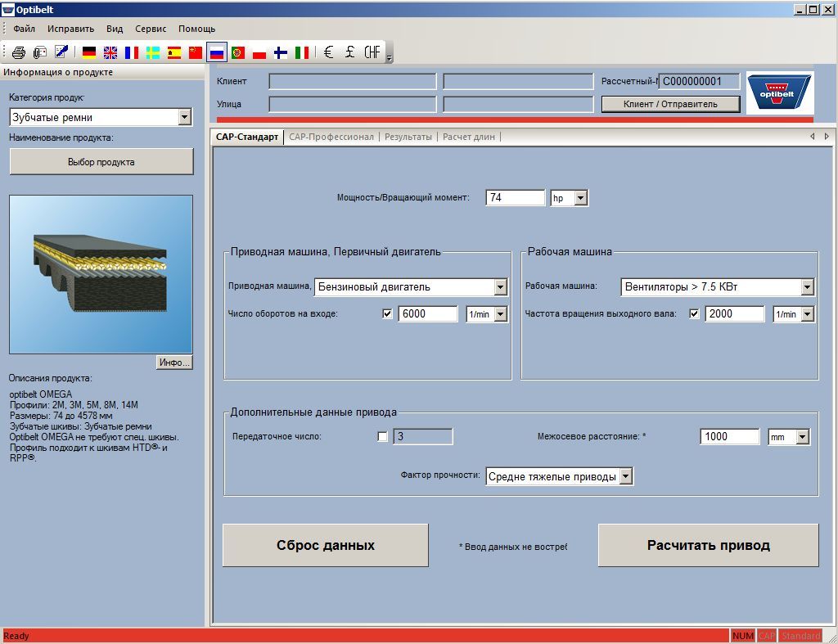
Task: Select the British flag language
Action: pyautogui.click(x=110, y=52)
